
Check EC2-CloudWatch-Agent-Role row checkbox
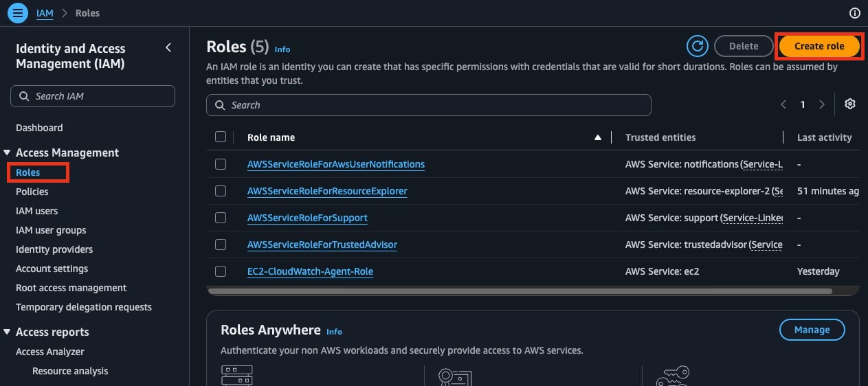click(221, 271)
